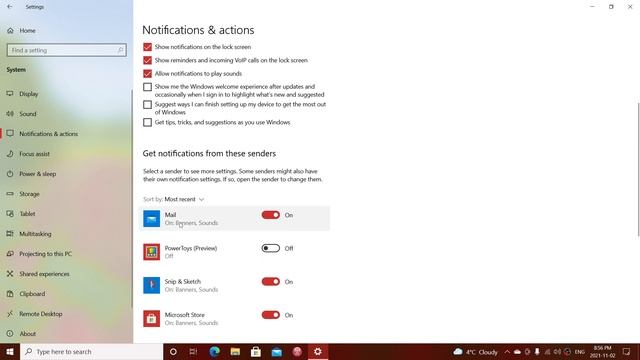This screenshot has height=360, width=640.
Task: Show hidden system tray icons chevron
Action: [507, 352]
